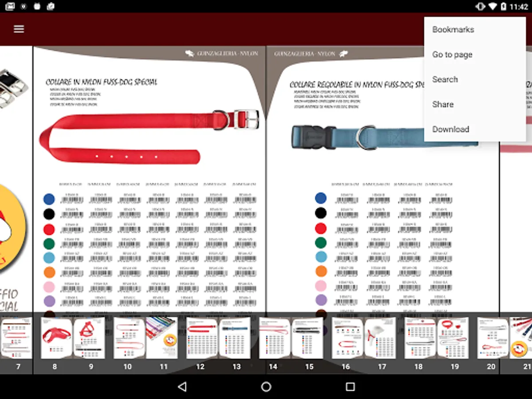Go to page 14 thumbnail
Viewport: 532px width, 399px height.
pos(274,338)
